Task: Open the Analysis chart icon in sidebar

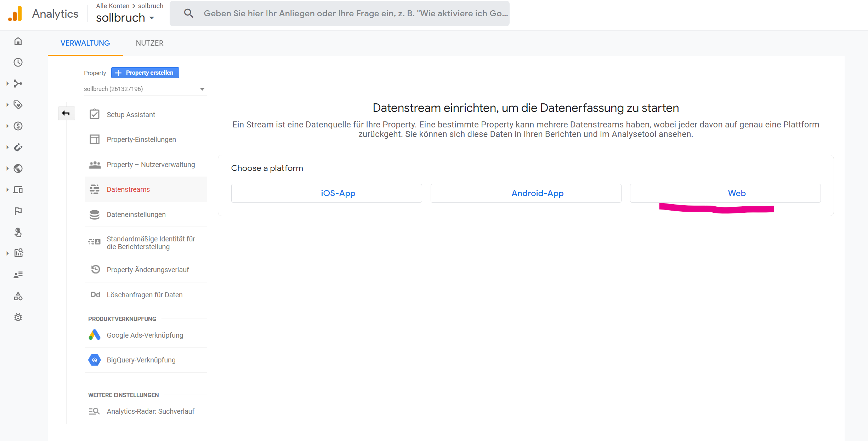Action: (18, 253)
